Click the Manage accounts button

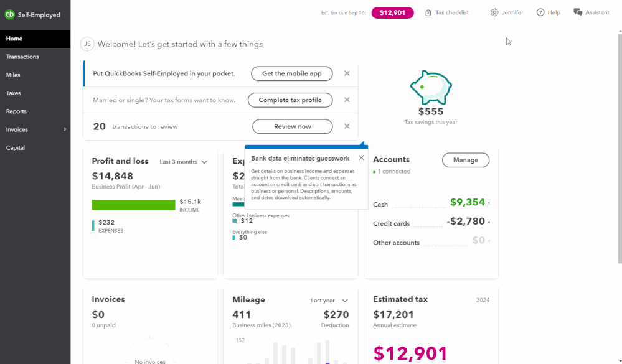[466, 160]
